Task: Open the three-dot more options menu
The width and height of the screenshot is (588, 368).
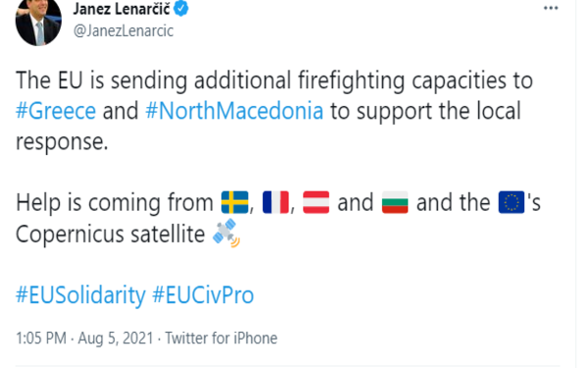Action: [551, 8]
